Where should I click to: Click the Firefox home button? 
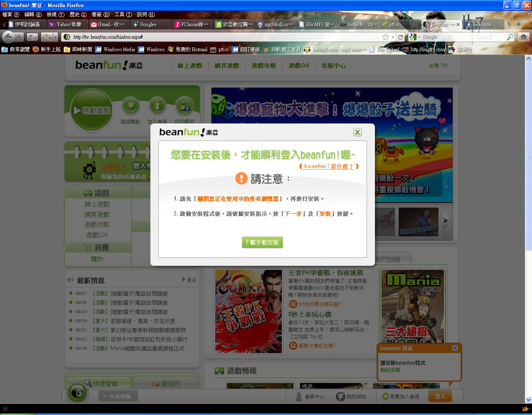point(523,37)
